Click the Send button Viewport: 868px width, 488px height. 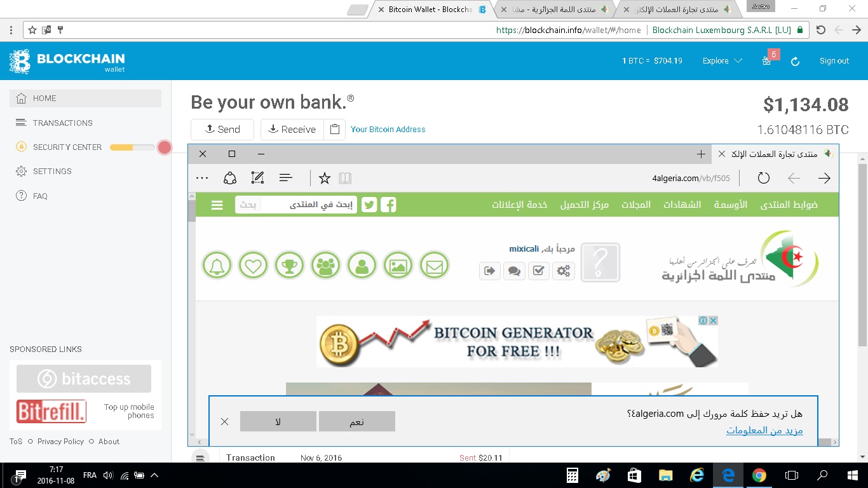click(x=222, y=130)
